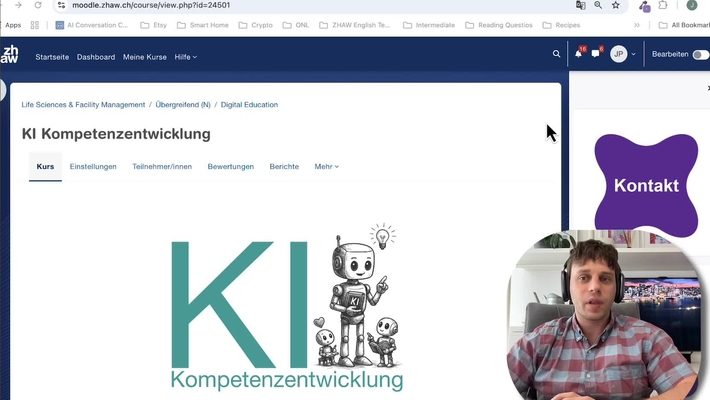Open the notifications bell
The height and width of the screenshot is (400, 710).
[578, 54]
